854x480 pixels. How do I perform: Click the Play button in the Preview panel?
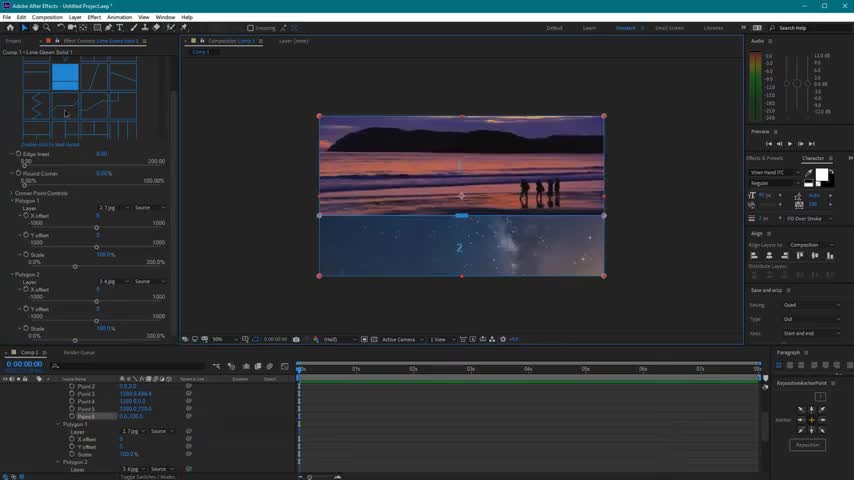point(790,144)
